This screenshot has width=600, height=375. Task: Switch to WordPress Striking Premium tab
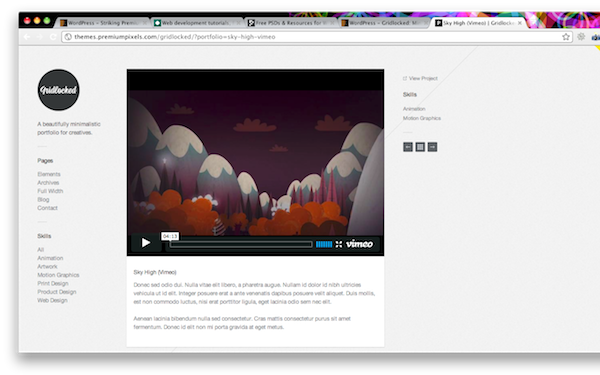coord(103,23)
